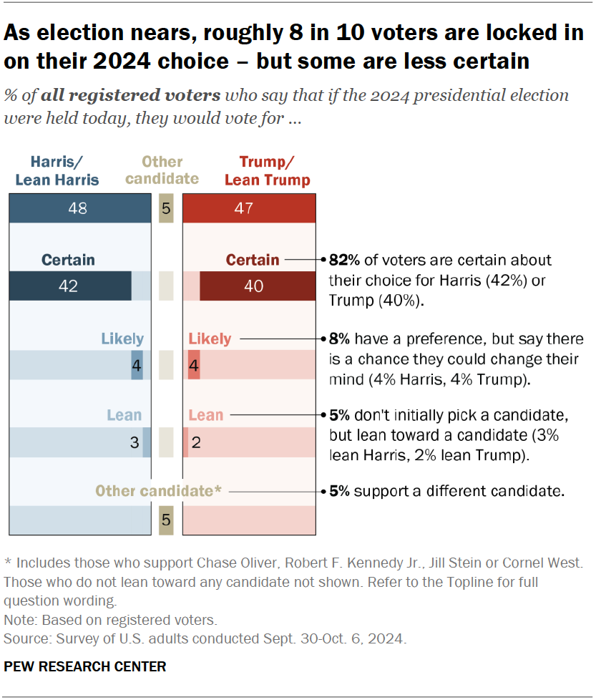Click the PEW RESEARCH CENTER label
This screenshot has width=601, height=700.
85,666
